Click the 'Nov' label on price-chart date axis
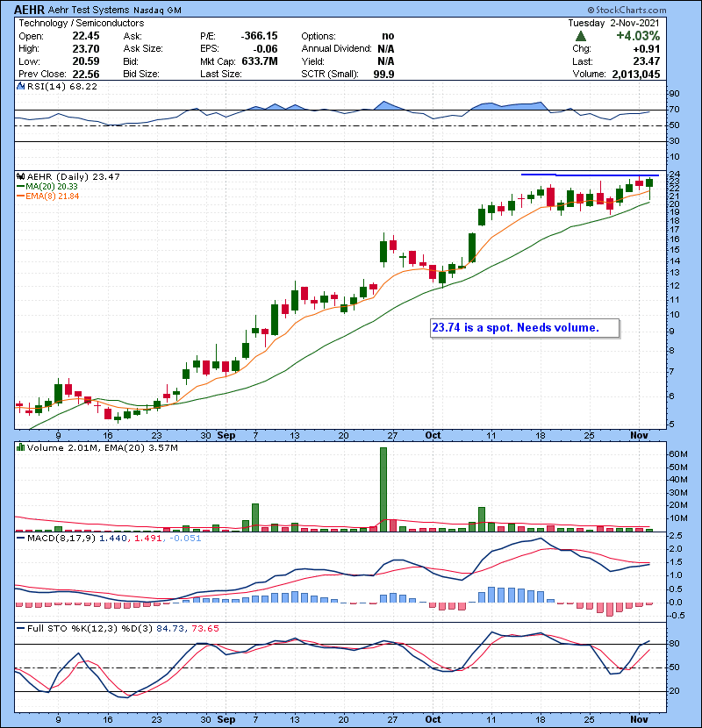 (x=639, y=436)
